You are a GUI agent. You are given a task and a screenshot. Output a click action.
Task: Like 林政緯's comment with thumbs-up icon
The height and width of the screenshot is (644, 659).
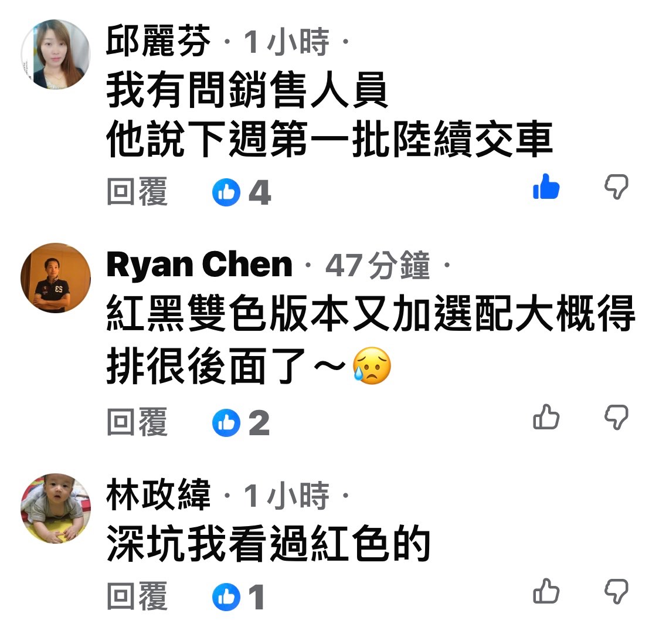546,591
